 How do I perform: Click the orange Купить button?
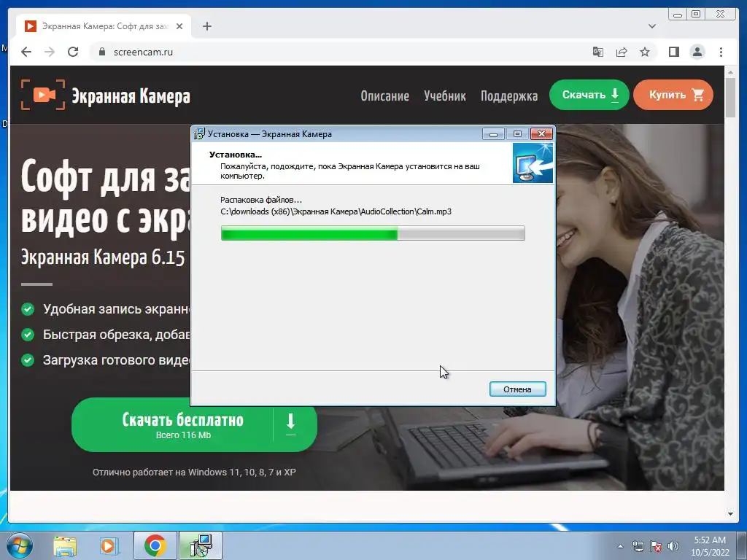coord(673,95)
